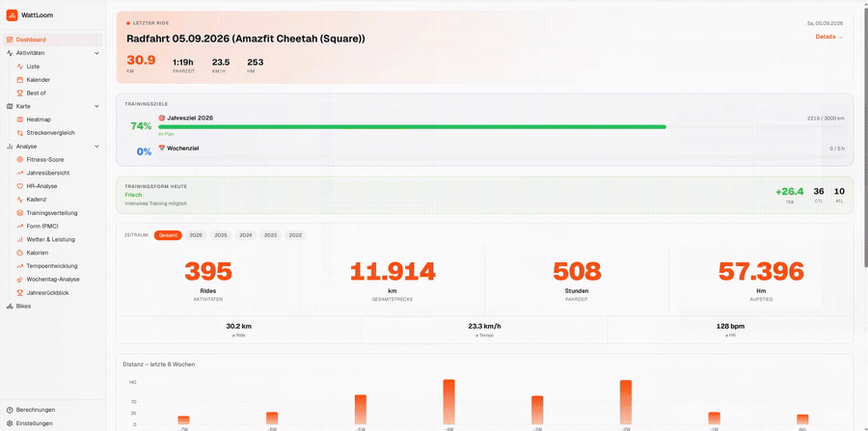Open Trainingsverteilung analysis

(x=58, y=213)
